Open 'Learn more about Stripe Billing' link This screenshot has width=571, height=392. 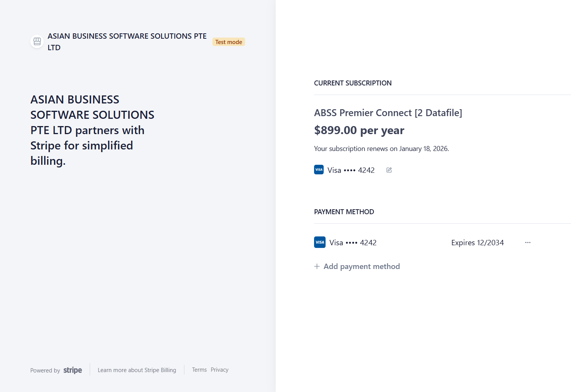tap(137, 370)
